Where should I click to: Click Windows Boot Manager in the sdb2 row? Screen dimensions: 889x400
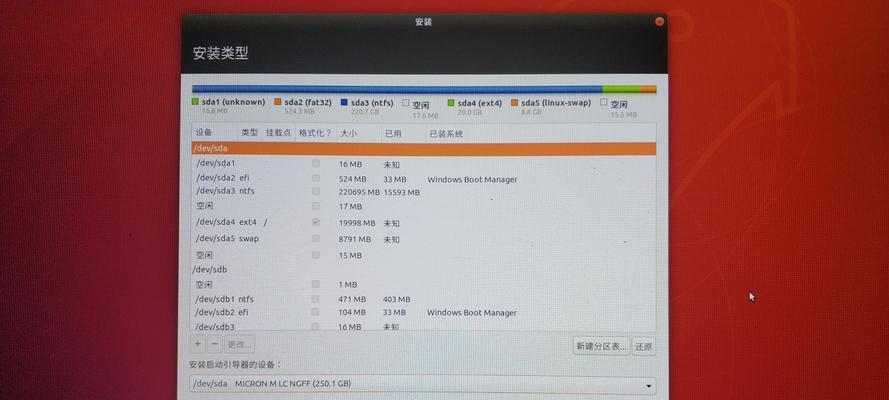click(x=472, y=313)
